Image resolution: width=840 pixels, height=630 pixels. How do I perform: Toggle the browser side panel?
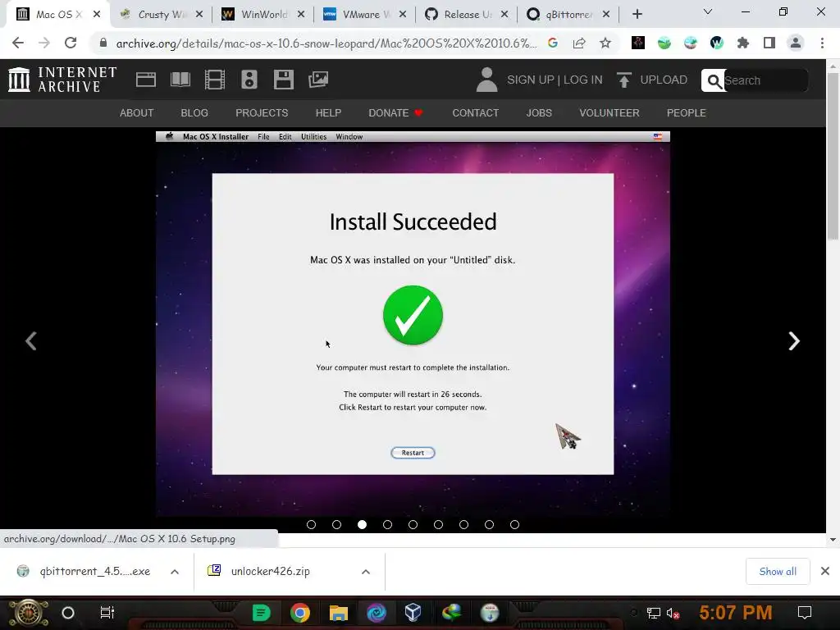tap(769, 43)
